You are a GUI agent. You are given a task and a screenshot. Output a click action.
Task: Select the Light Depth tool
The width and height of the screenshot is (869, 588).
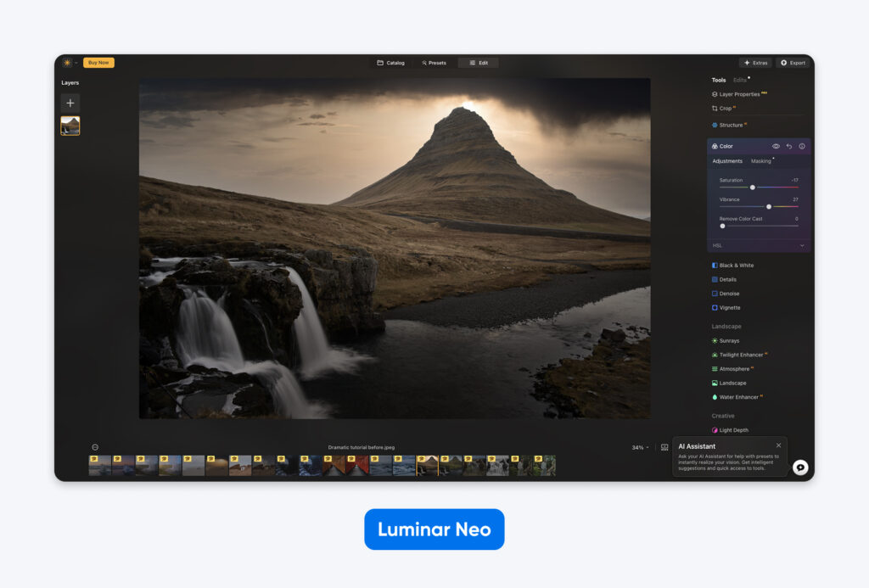click(x=735, y=429)
